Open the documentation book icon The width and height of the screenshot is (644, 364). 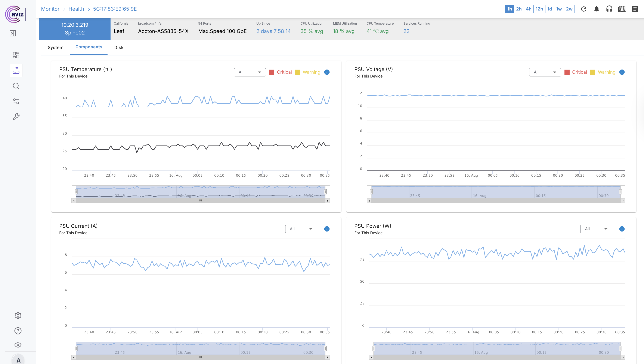[622, 9]
